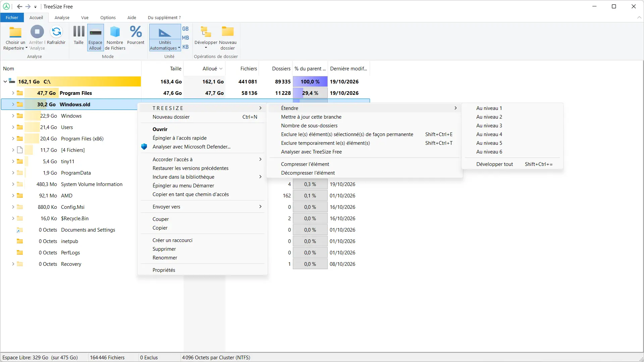Screen dimensions: 644x362
Task: Select Supprimer from the context menu
Action: click(203, 249)
